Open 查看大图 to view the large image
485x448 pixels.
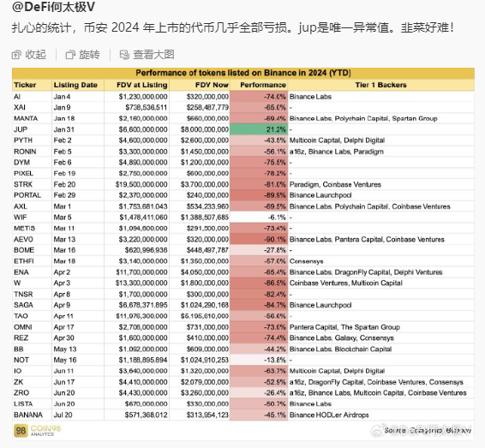pyautogui.click(x=153, y=55)
